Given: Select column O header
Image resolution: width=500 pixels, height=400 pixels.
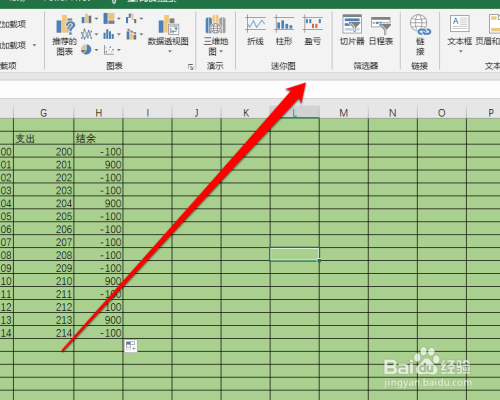Looking at the screenshot, I should pyautogui.click(x=442, y=113).
